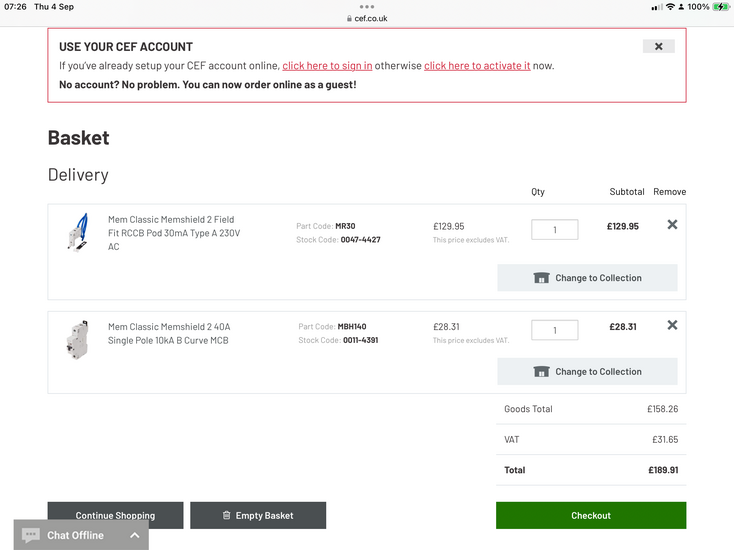The image size is (734, 550).
Task: Click the store icon for RCCB Pod collection
Action: [541, 278]
